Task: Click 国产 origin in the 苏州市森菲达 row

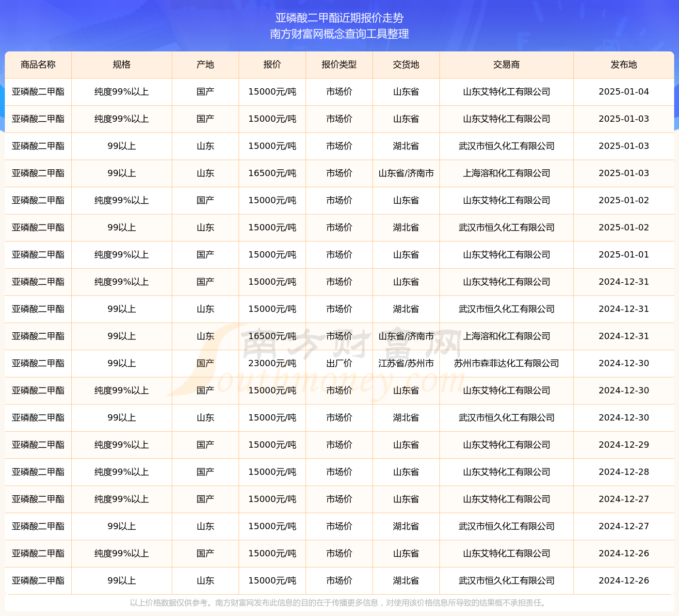Action: point(206,363)
